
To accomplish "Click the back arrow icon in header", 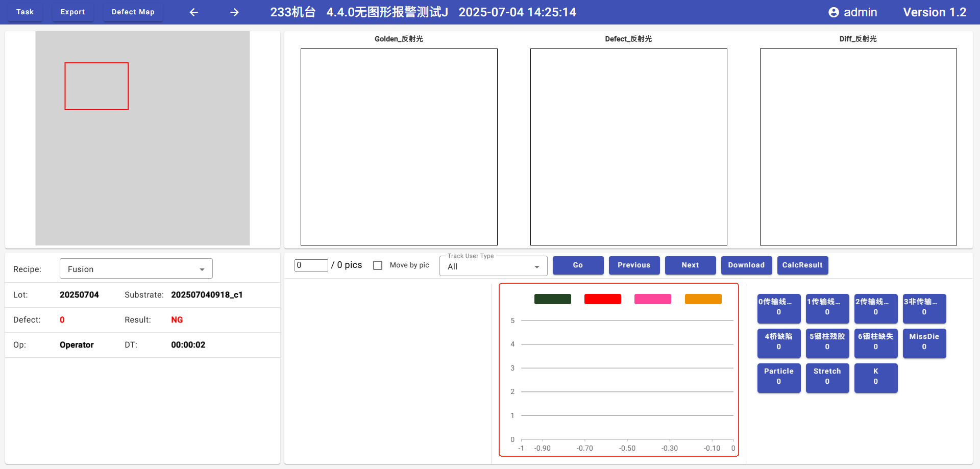I will (194, 12).
